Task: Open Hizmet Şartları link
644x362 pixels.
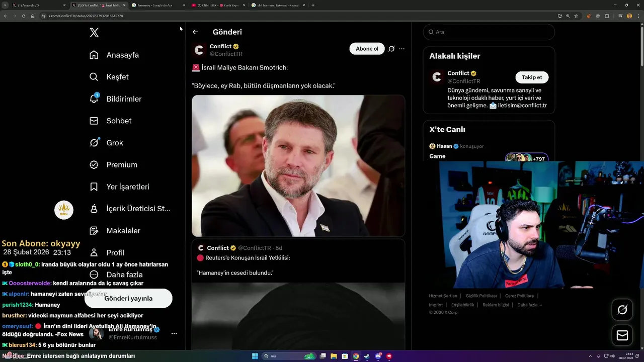Action: tap(443, 296)
